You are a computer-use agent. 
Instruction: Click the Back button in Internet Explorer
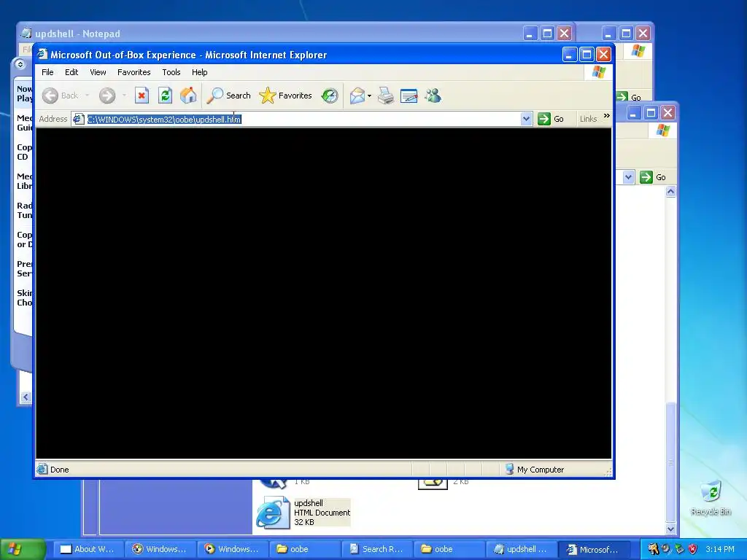[60, 96]
